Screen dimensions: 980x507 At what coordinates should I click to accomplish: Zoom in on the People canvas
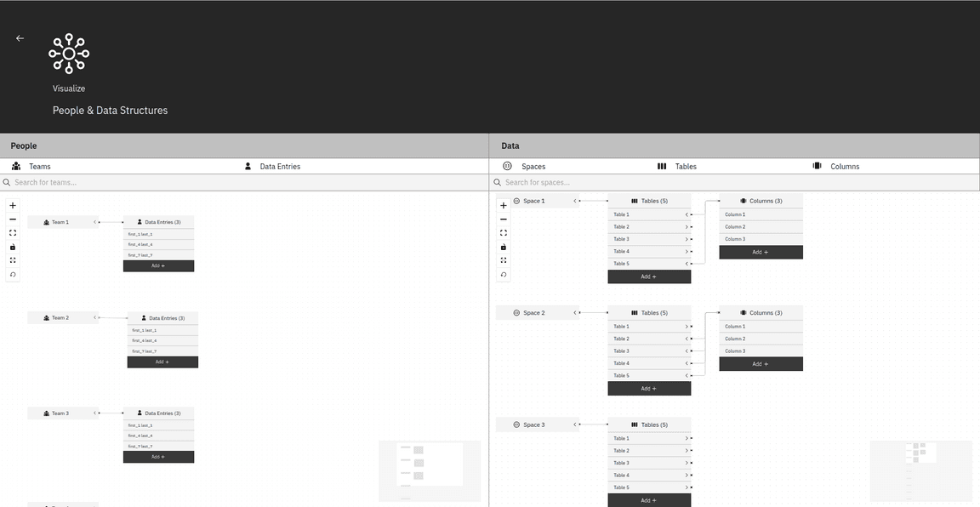click(13, 205)
